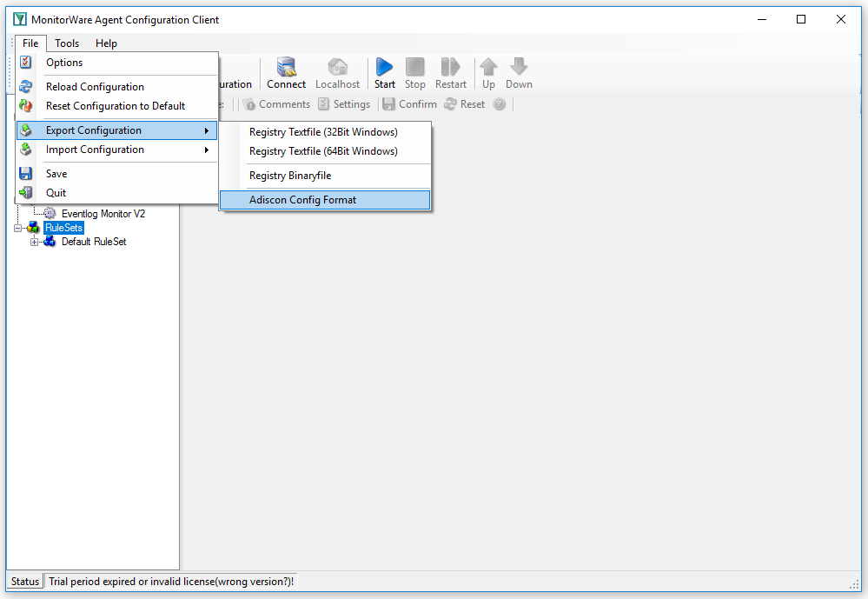This screenshot has height=599, width=868.
Task: Click the toolbar drag handle beside File
Action: pos(12,43)
